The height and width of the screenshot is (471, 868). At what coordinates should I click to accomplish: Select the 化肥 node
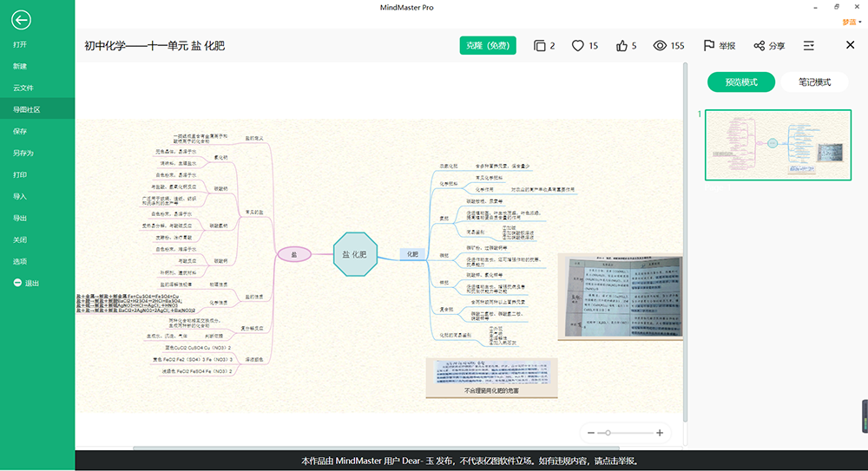coord(412,254)
